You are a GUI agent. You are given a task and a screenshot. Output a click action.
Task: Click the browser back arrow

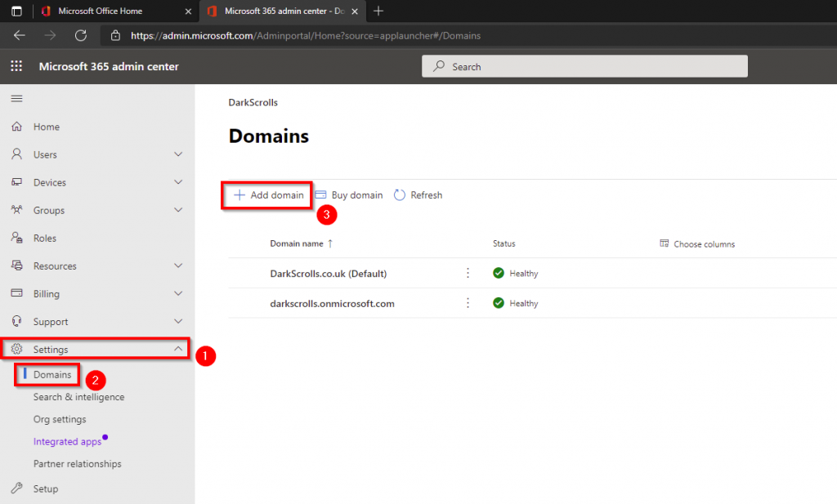point(20,35)
